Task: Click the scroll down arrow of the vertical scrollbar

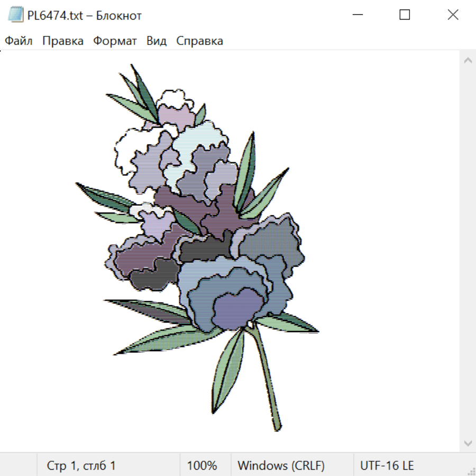Action: tap(468, 443)
